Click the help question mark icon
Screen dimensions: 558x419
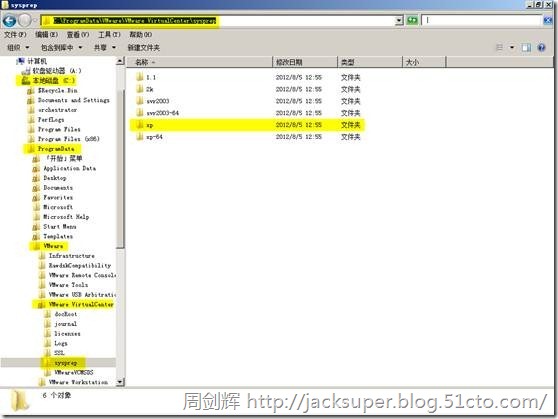tap(541, 47)
